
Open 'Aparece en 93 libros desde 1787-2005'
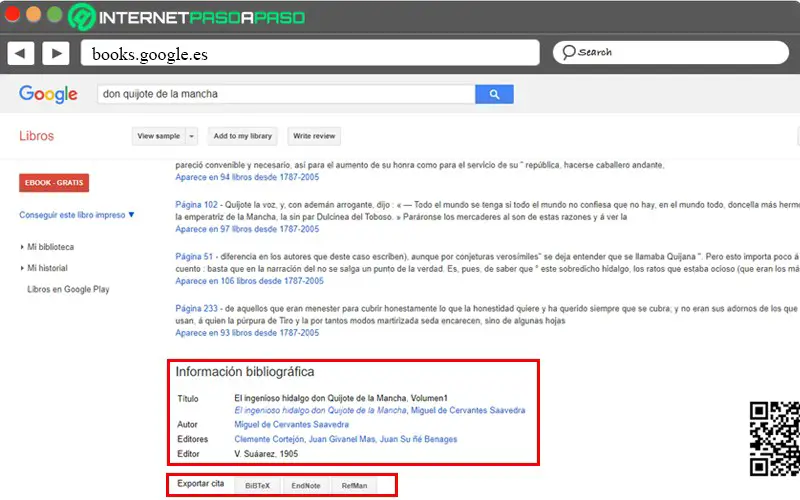click(247, 333)
